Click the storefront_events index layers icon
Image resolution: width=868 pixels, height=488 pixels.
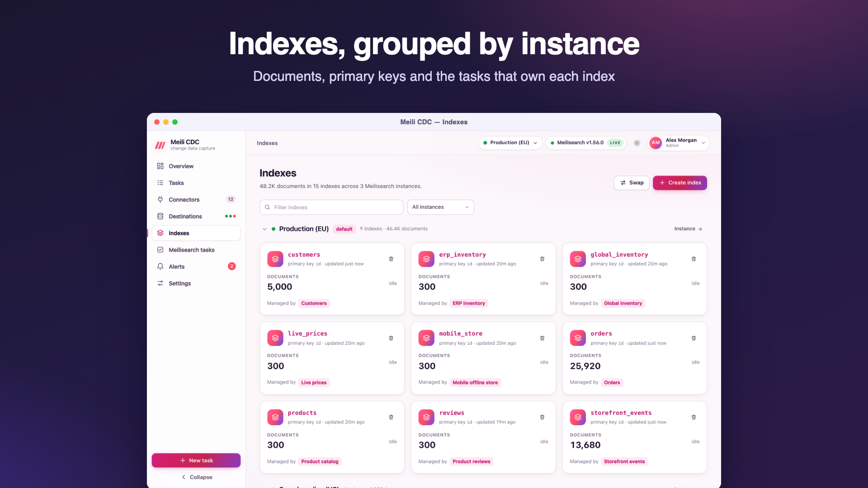point(578,417)
